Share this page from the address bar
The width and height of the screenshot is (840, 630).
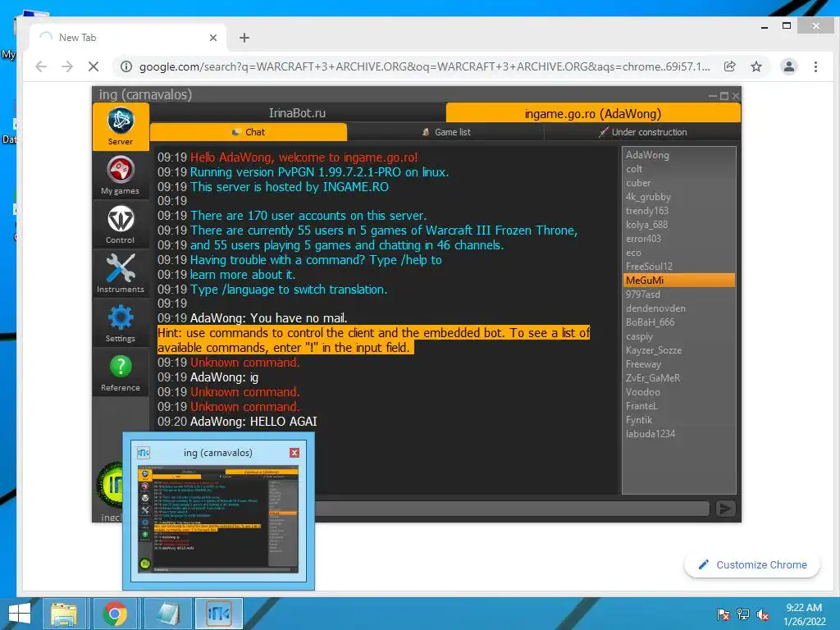pos(729,66)
